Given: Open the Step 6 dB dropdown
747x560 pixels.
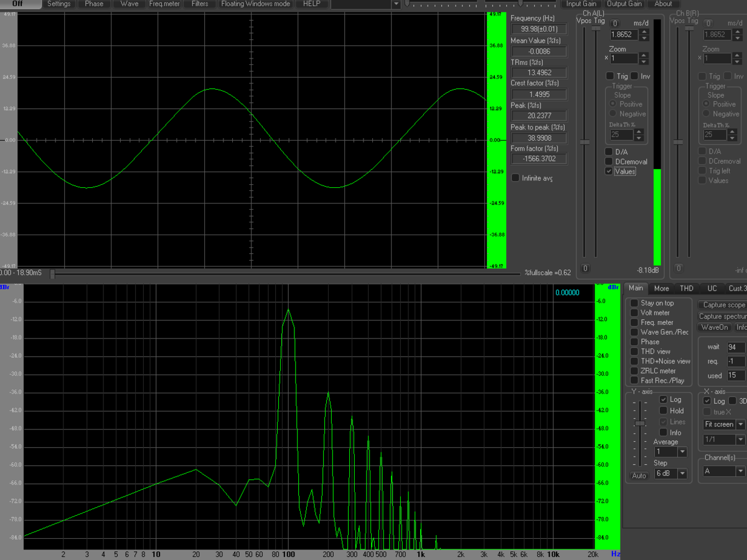Looking at the screenshot, I should click(x=683, y=474).
